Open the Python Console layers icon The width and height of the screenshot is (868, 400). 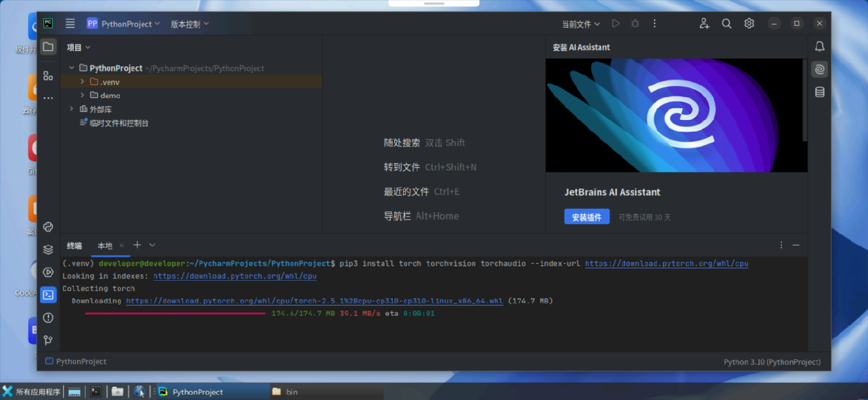(48, 250)
